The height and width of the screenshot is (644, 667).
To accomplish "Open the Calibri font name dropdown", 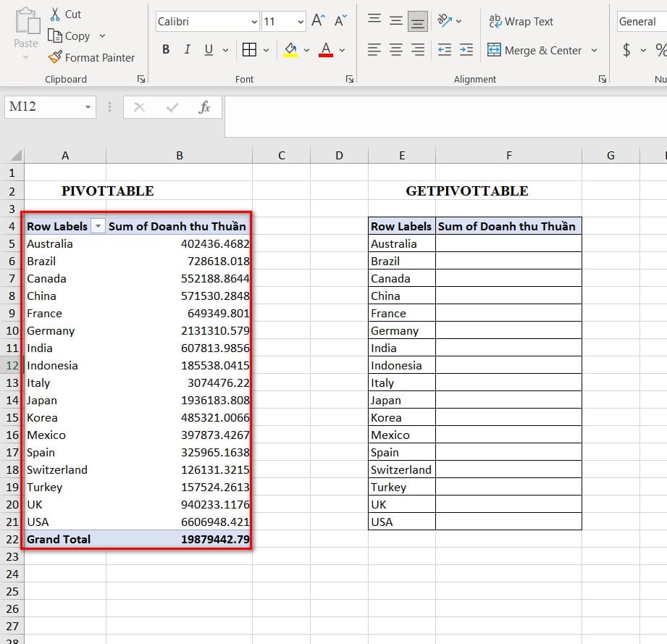I will coord(254,22).
